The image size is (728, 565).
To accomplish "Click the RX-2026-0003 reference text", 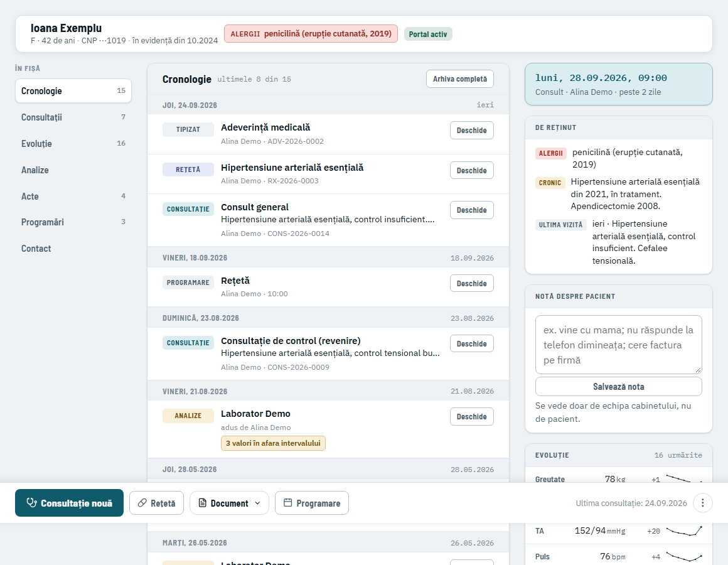I will 293,181.
